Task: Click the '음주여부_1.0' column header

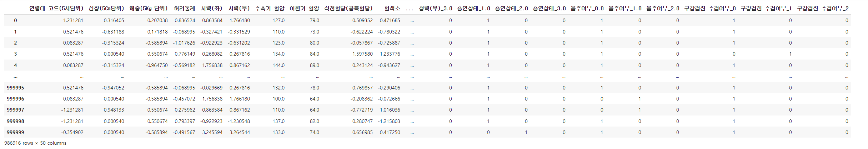Action: pos(625,9)
